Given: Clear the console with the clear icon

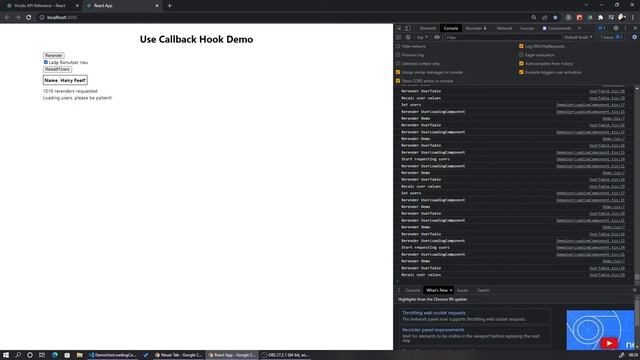Looking at the screenshot, I should click(x=408, y=37).
